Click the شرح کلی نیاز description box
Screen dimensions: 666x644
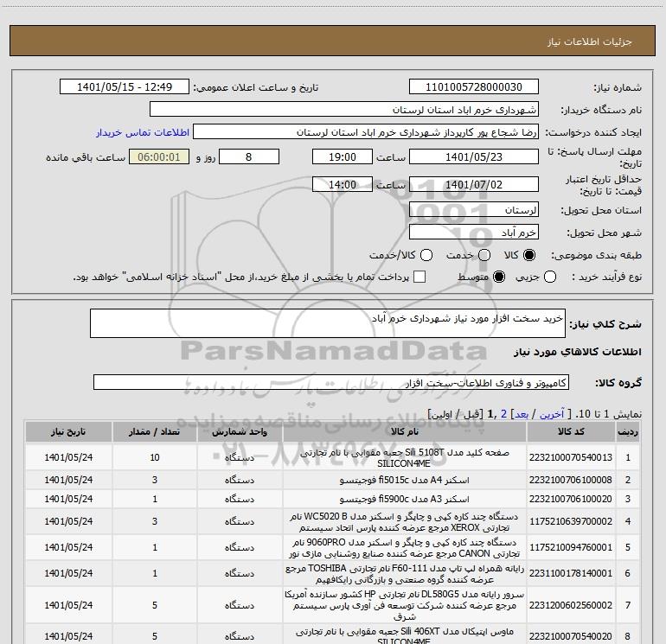pyautogui.click(x=328, y=323)
